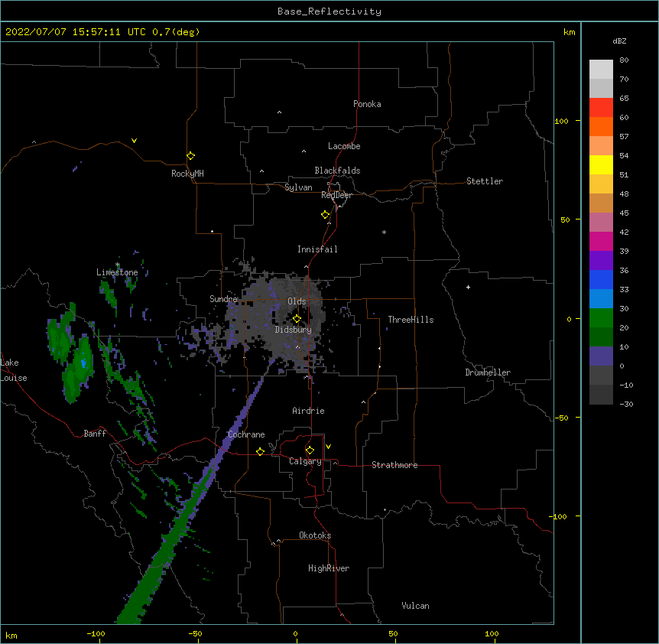Click the Stettler label
This screenshot has width=659, height=644.
click(x=485, y=181)
